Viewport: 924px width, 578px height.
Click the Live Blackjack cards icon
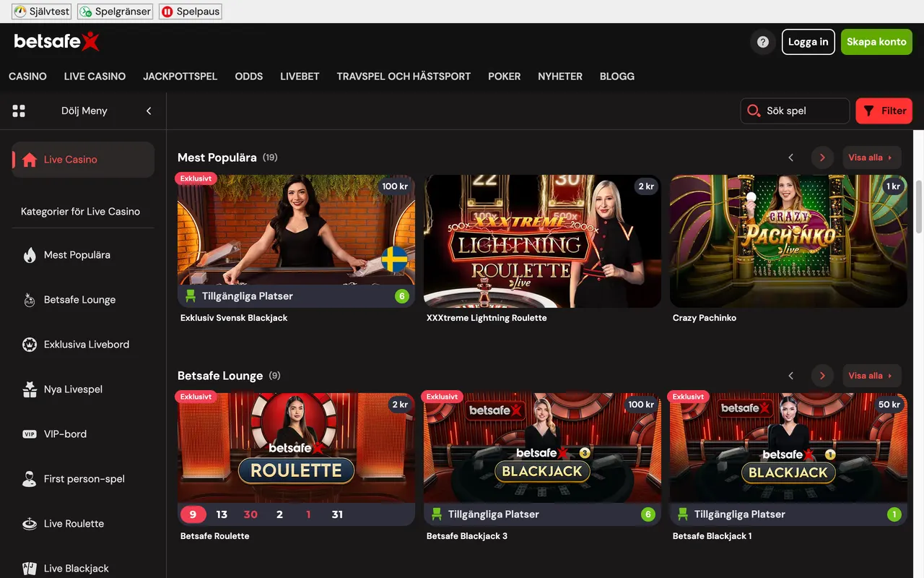pyautogui.click(x=30, y=569)
